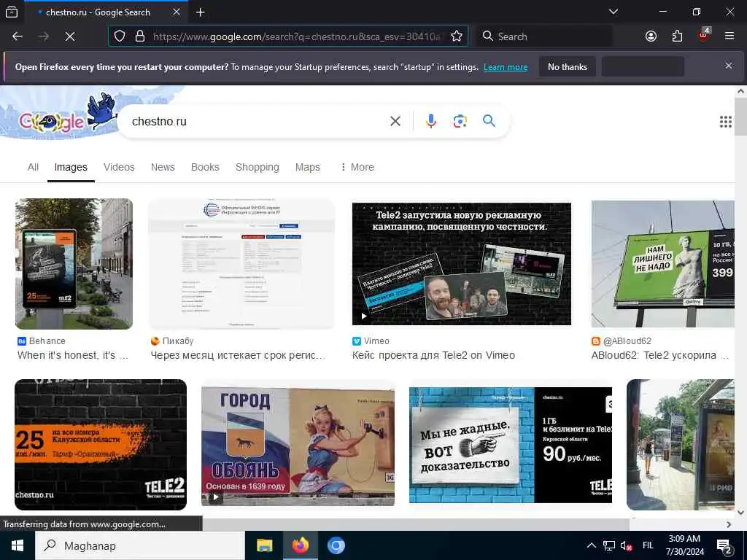Open the orange 25 Tele2 tariff image
Viewport: 747px width, 560px height.
point(101,445)
